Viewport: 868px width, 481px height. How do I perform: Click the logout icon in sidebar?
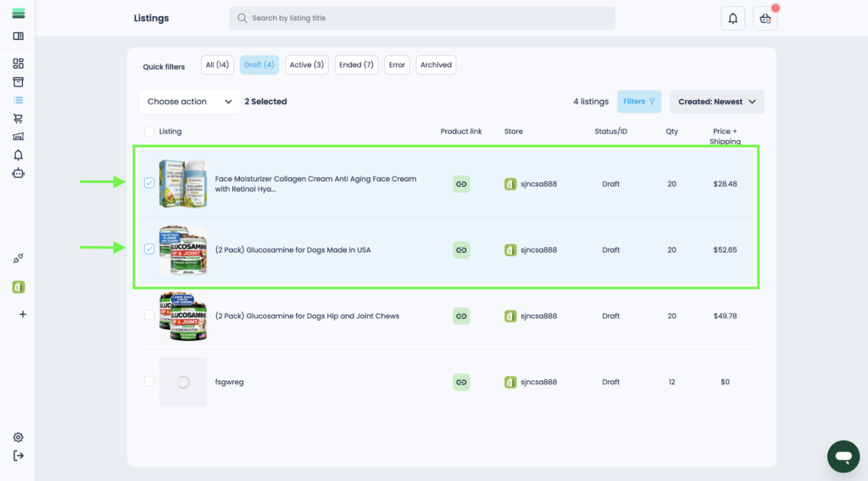coord(19,456)
